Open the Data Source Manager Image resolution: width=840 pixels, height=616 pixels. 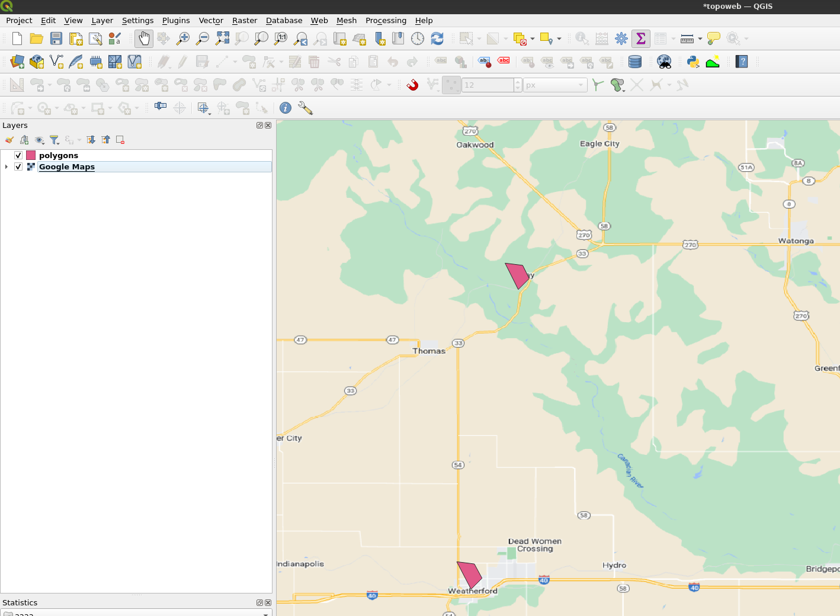17,62
